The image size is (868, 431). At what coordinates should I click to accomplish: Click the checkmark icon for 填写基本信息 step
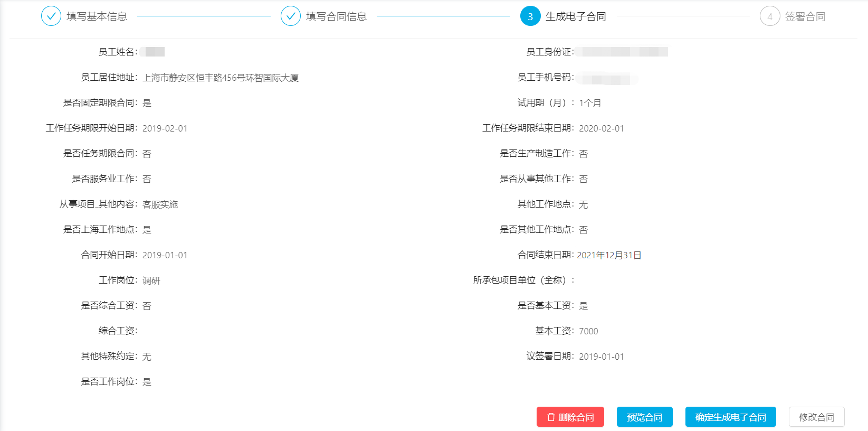coord(51,16)
